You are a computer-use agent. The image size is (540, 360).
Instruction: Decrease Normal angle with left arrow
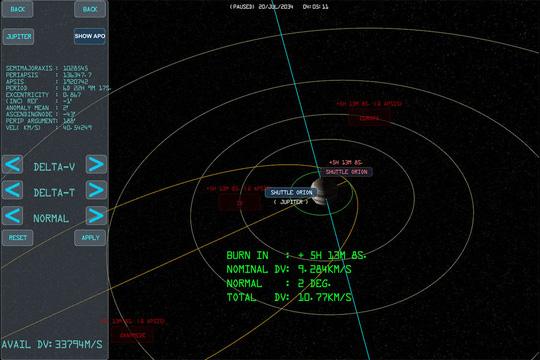pyautogui.click(x=13, y=216)
